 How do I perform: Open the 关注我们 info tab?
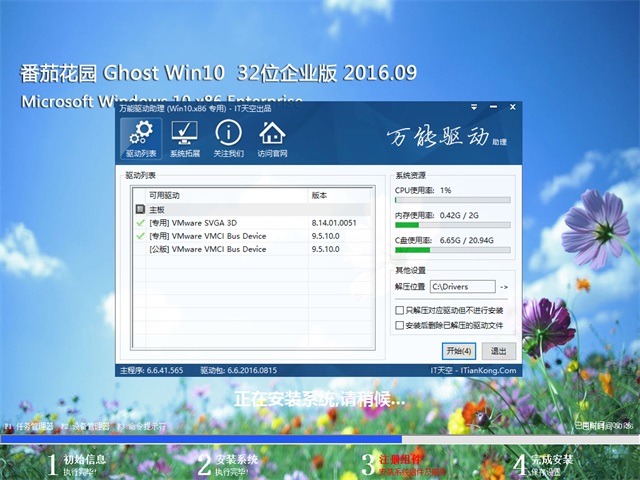(x=229, y=139)
